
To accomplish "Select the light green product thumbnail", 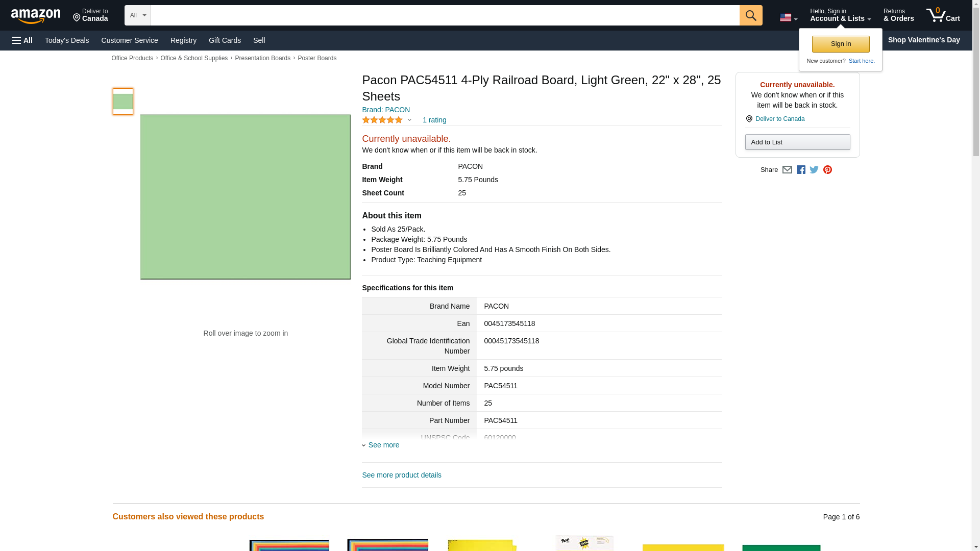I will pos(122,102).
